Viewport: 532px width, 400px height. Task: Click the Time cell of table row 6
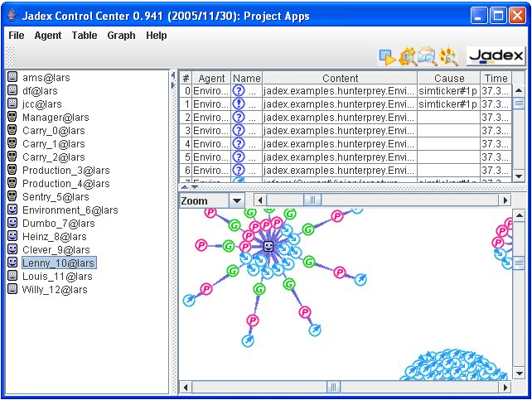click(496, 170)
